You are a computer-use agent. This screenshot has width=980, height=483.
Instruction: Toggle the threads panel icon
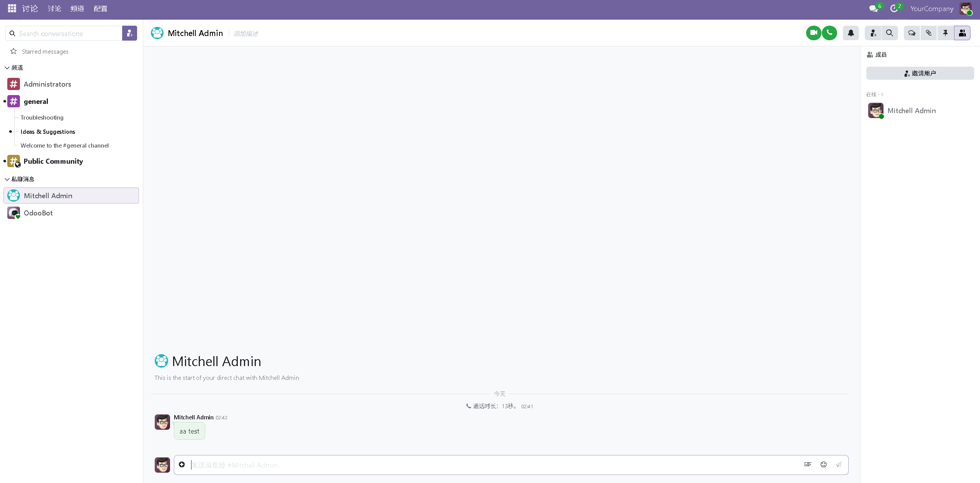click(911, 33)
